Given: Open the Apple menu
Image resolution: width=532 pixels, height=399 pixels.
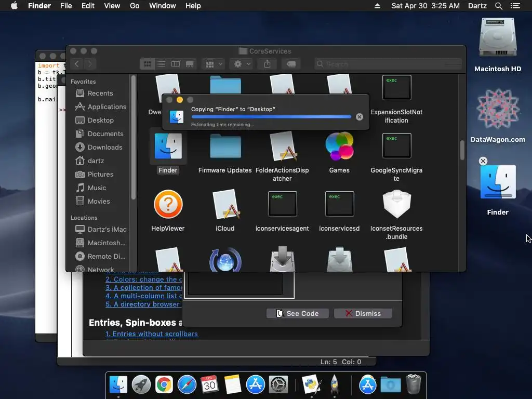Looking at the screenshot, I should (x=14, y=6).
